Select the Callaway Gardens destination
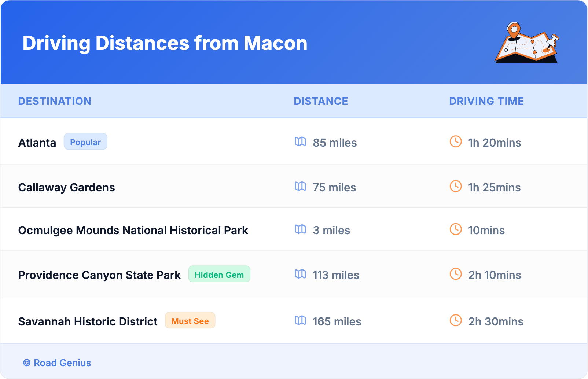588x379 pixels. [x=67, y=187]
